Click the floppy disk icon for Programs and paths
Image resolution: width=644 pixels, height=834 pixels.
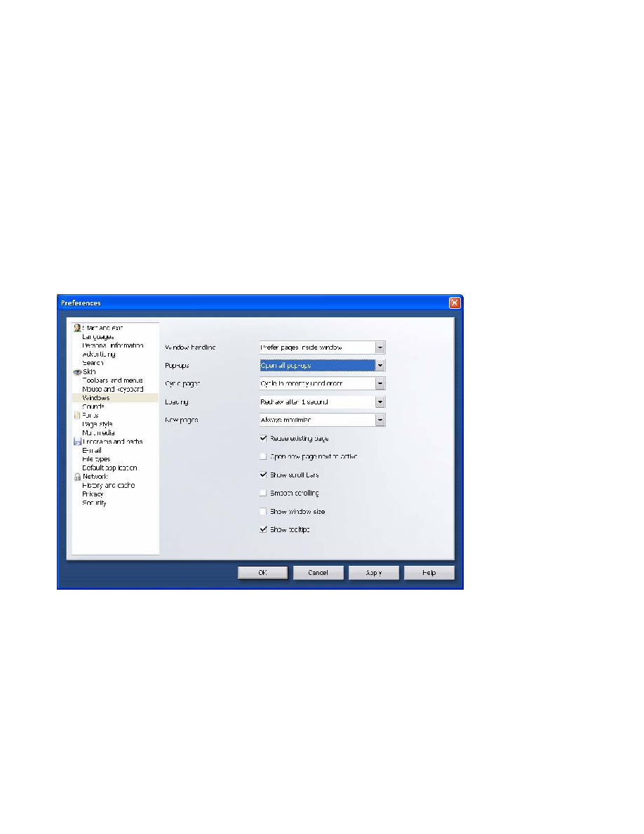point(77,442)
